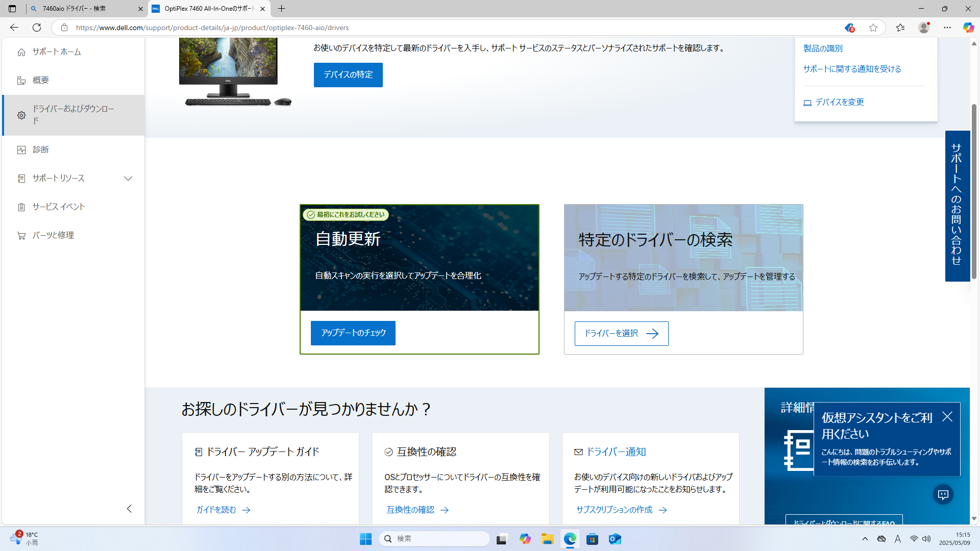The height and width of the screenshot is (551, 980).
Task: Open the 製品の識別 link
Action: pos(823,48)
